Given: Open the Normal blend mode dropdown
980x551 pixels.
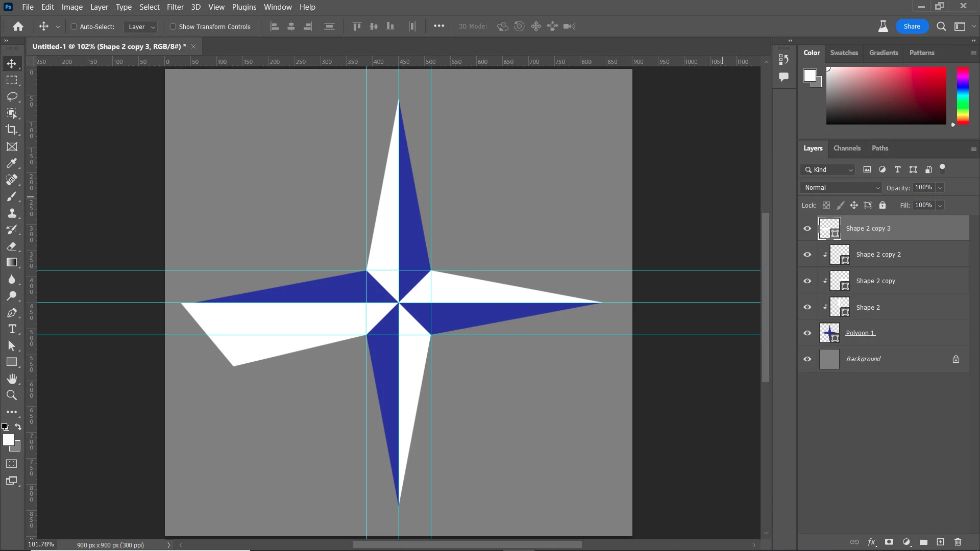Looking at the screenshot, I should (x=841, y=188).
